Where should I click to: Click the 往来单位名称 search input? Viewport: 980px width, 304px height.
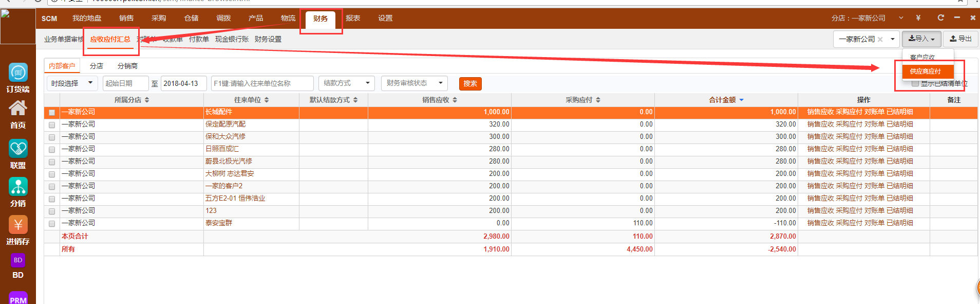[262, 83]
